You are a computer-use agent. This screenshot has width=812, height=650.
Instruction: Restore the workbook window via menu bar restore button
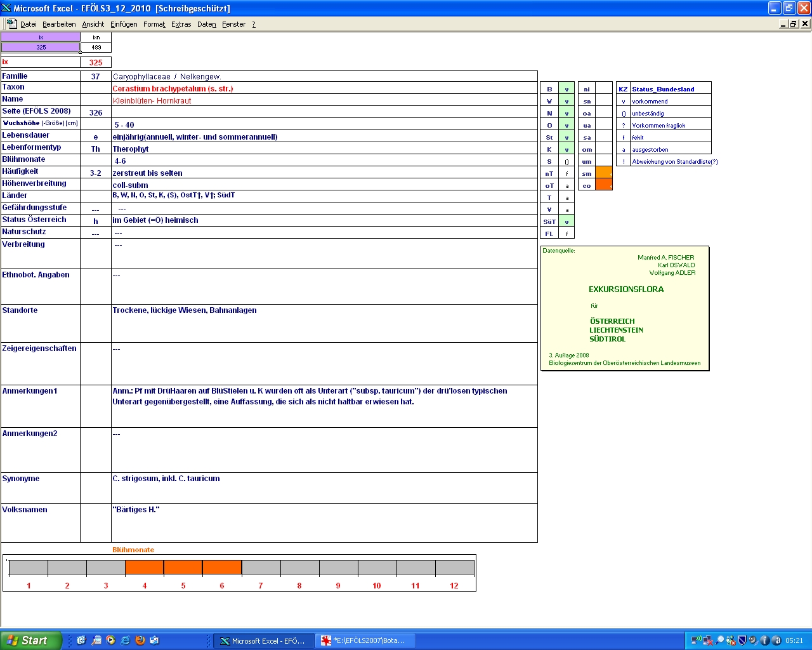coord(794,23)
